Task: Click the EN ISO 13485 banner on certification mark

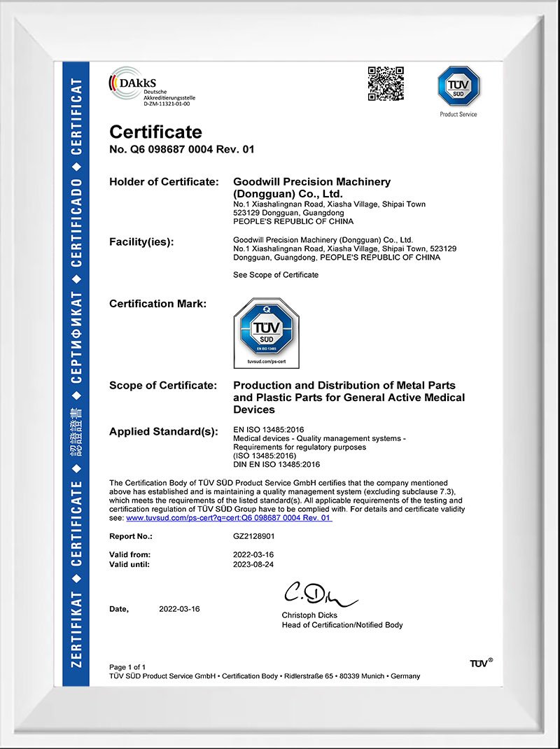Action: [x=266, y=346]
